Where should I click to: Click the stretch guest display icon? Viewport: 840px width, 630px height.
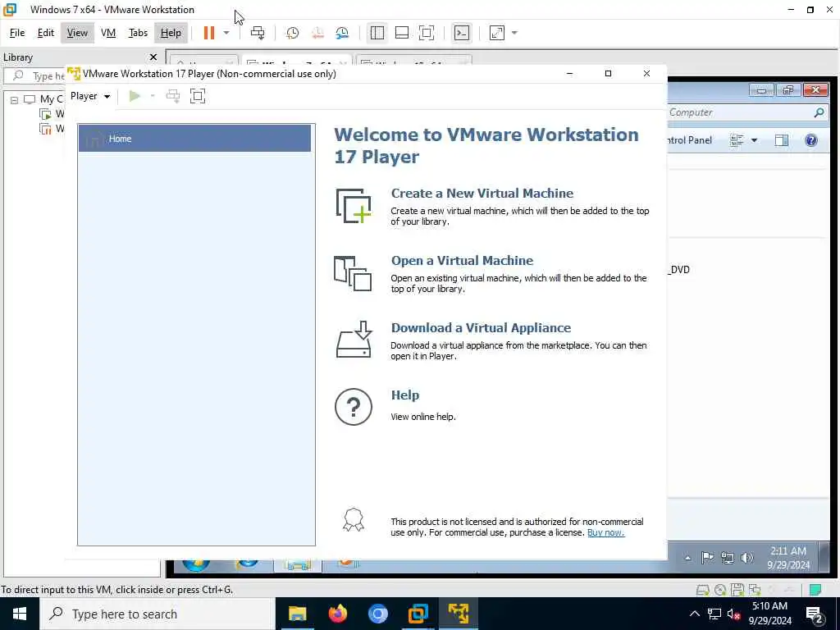(497, 33)
